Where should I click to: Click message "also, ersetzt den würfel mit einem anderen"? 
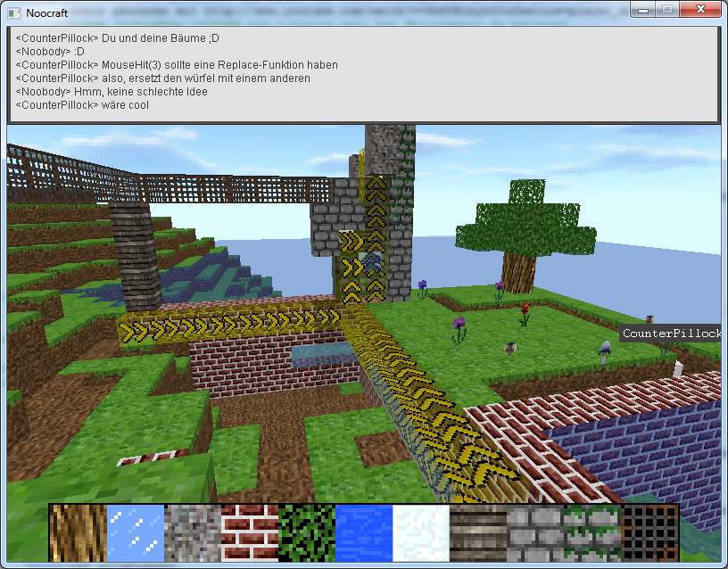pyautogui.click(x=162, y=78)
